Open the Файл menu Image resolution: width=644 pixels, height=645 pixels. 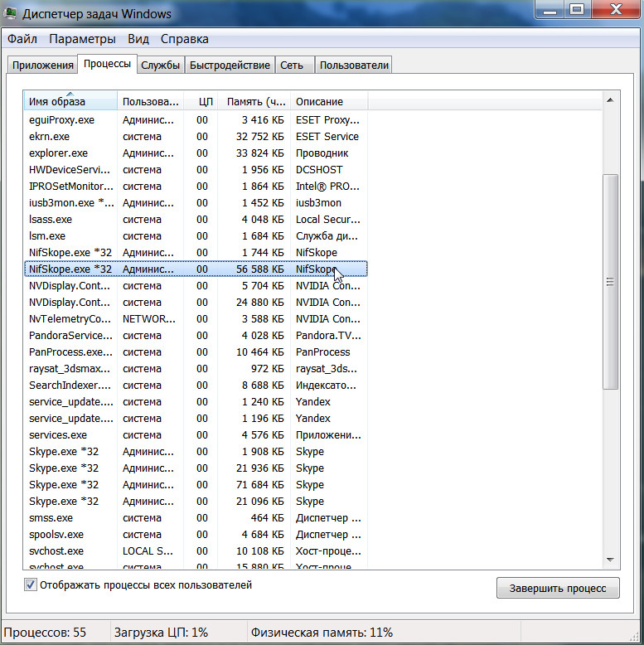click(22, 39)
